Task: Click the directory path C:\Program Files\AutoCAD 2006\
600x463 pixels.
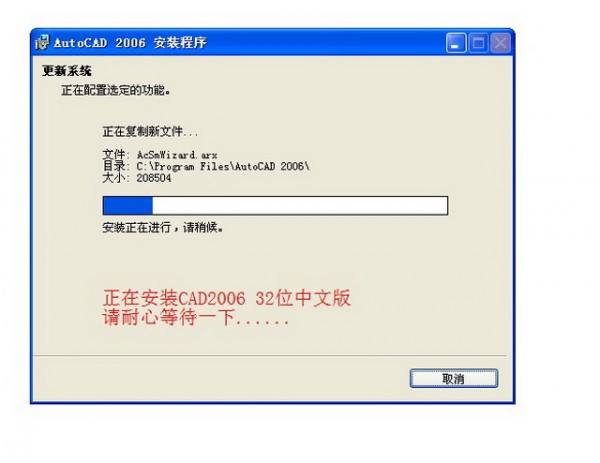Action: pyautogui.click(x=223, y=166)
